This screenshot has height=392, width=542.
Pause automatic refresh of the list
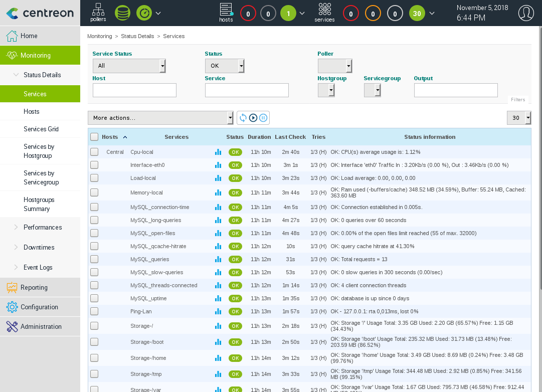[x=264, y=118]
